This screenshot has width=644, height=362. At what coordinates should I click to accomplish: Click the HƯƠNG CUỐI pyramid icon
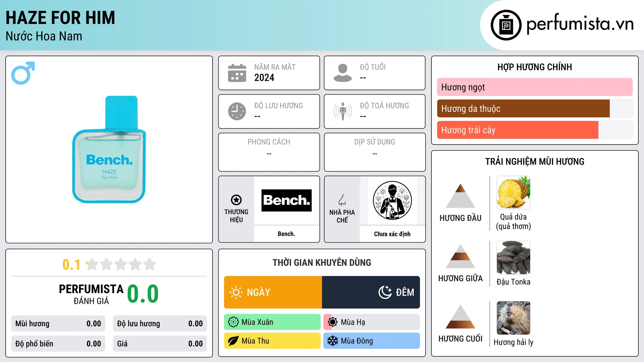460,316
